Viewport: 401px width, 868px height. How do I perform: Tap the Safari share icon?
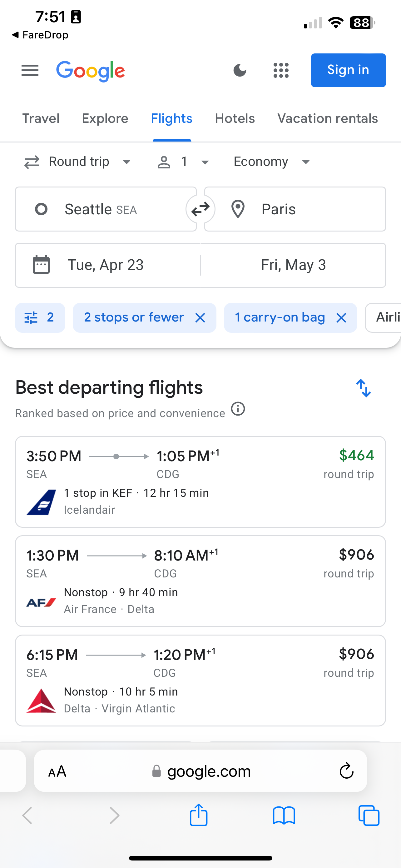(199, 815)
